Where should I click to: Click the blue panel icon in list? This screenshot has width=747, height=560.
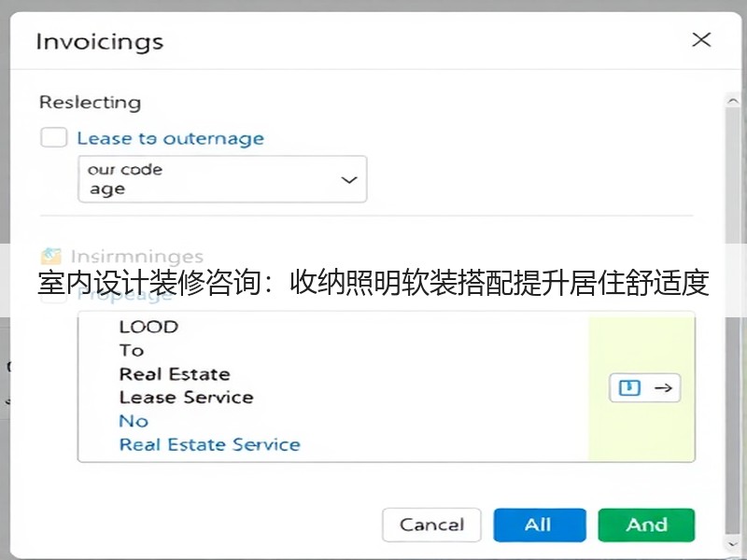(x=629, y=387)
